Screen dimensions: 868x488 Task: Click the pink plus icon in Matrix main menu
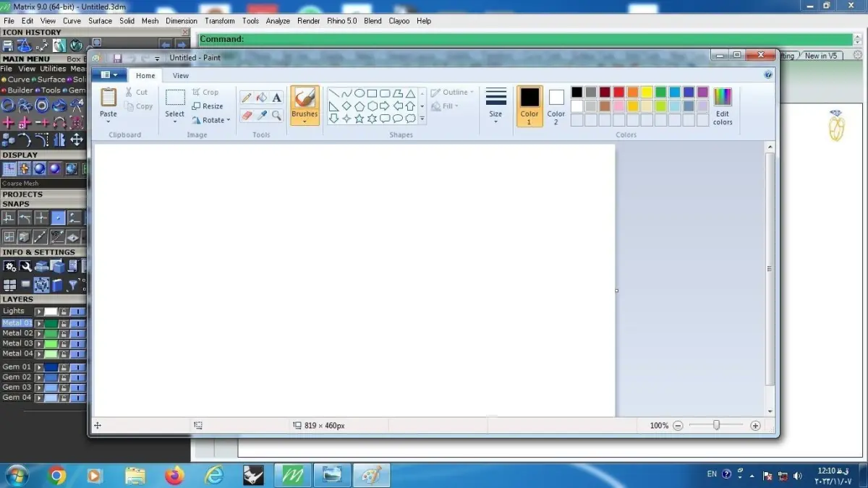coord(9,123)
